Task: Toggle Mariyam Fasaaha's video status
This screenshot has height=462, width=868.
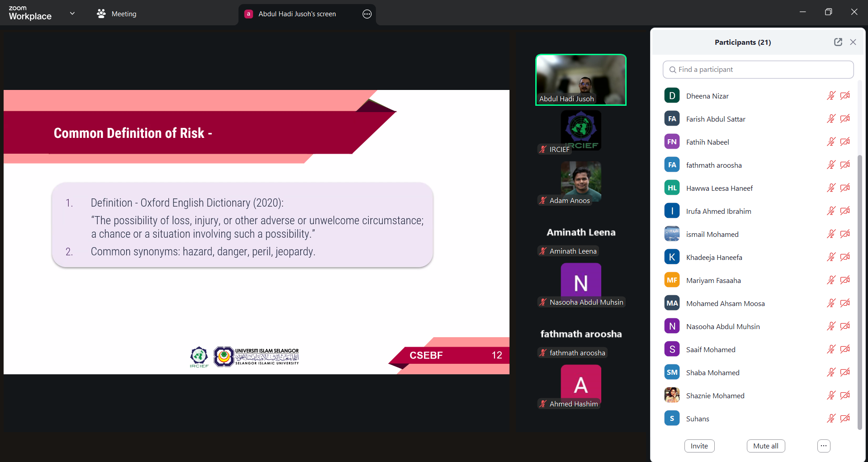Action: point(845,280)
